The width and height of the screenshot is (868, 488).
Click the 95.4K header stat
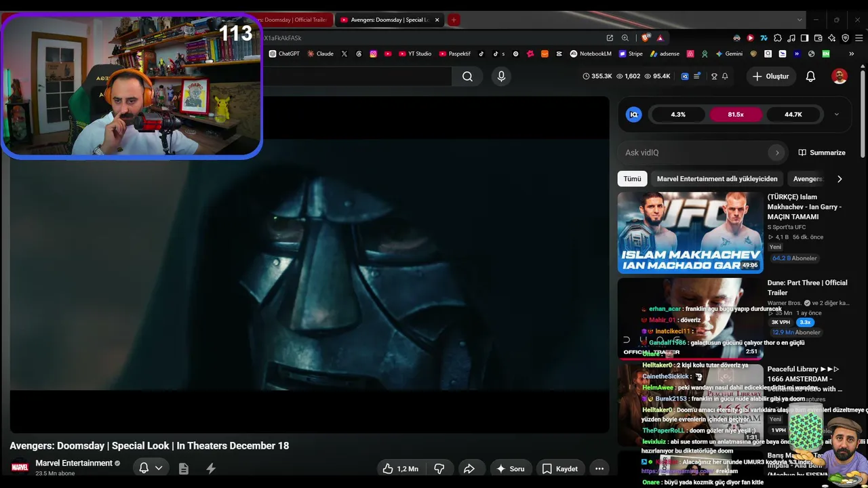(x=657, y=77)
